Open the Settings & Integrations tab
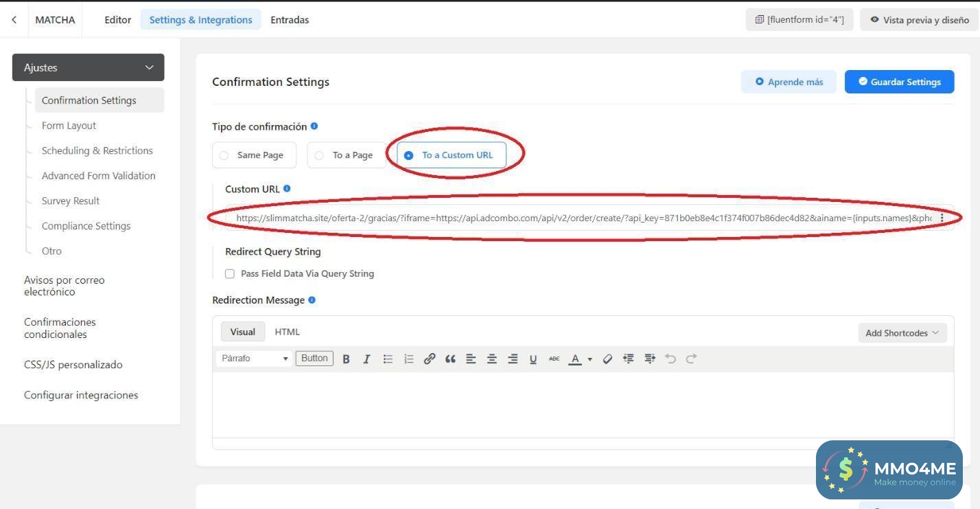Image resolution: width=980 pixels, height=509 pixels. coord(201,20)
